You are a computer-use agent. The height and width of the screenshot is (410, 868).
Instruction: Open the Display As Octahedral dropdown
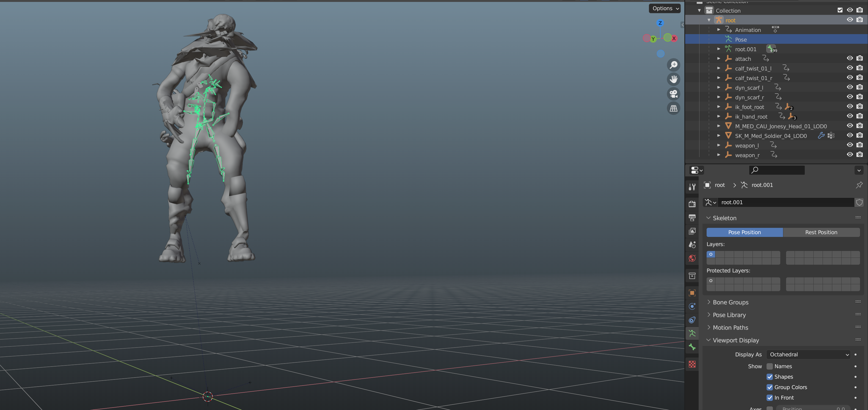[808, 354]
